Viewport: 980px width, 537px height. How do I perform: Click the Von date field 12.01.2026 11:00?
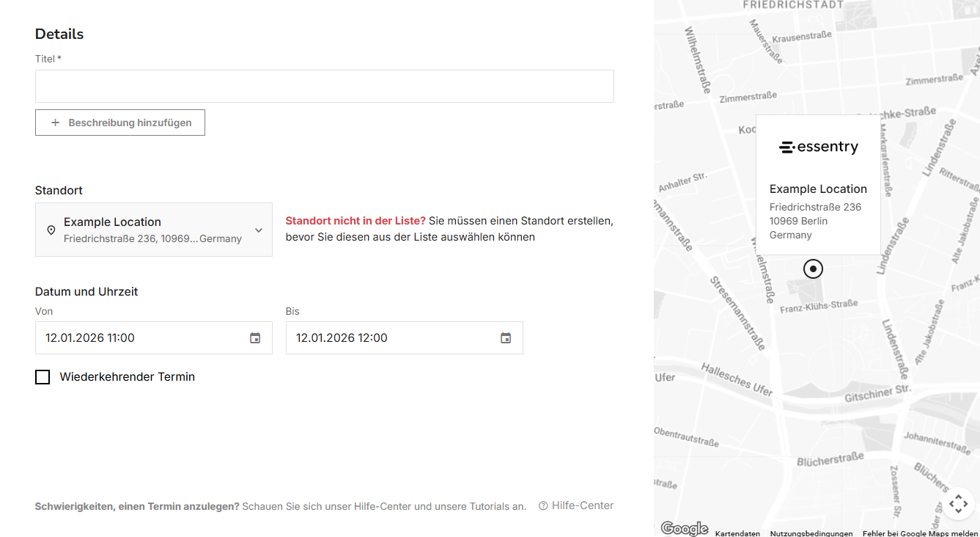pos(154,337)
